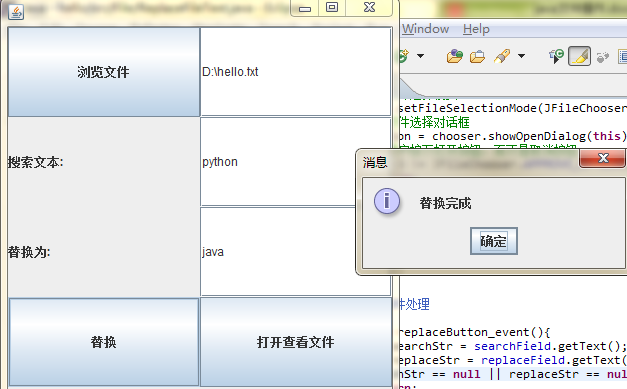Open Eclipse's Search flashlight tool
627x389 pixels.
(x=502, y=56)
